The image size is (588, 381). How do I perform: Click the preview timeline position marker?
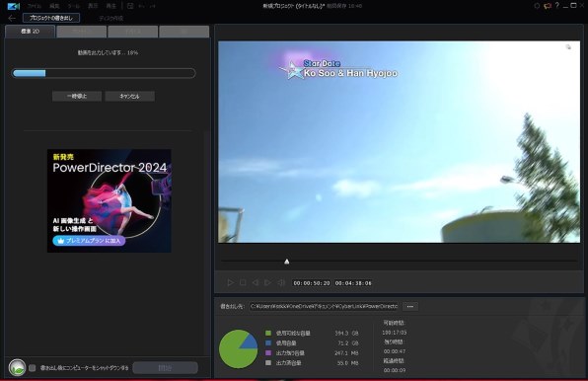click(x=286, y=262)
